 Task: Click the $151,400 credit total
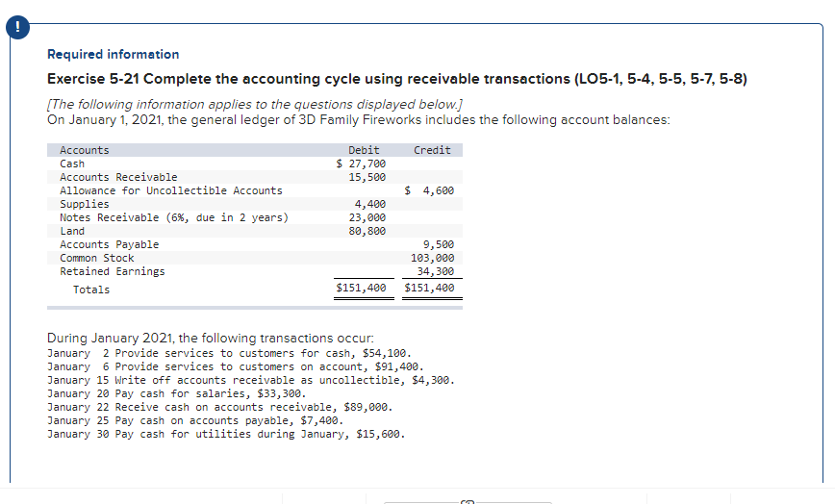coord(429,288)
